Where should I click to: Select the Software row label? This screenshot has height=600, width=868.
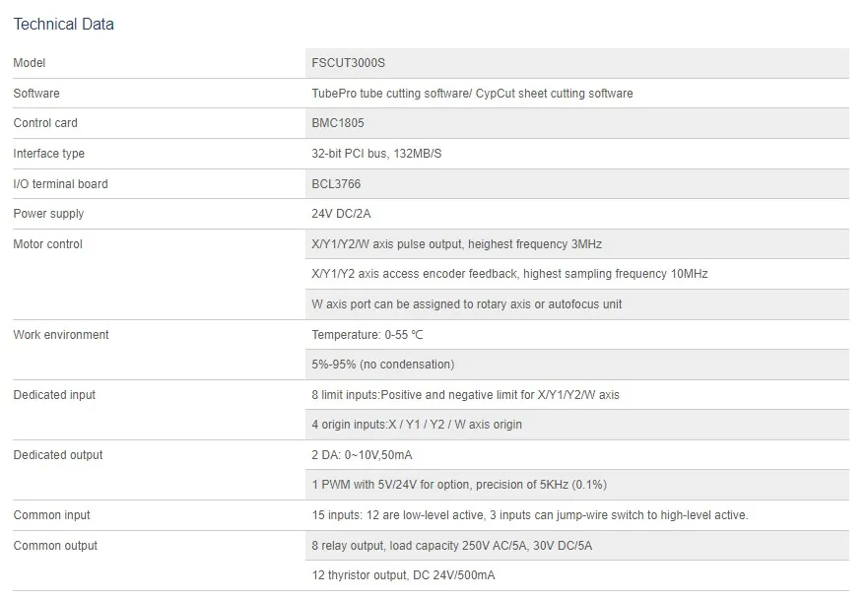[x=36, y=94]
